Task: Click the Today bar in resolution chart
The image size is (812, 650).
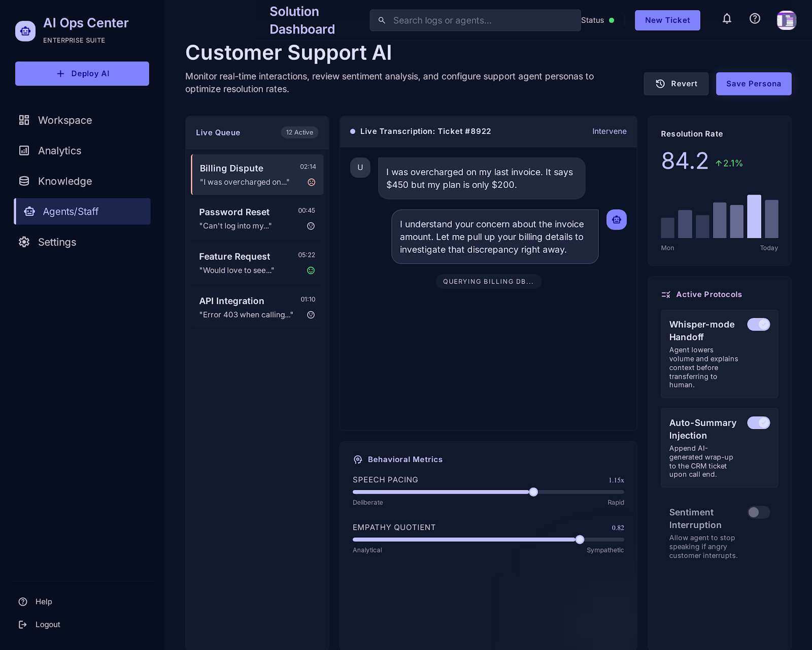Action: pyautogui.click(x=771, y=219)
